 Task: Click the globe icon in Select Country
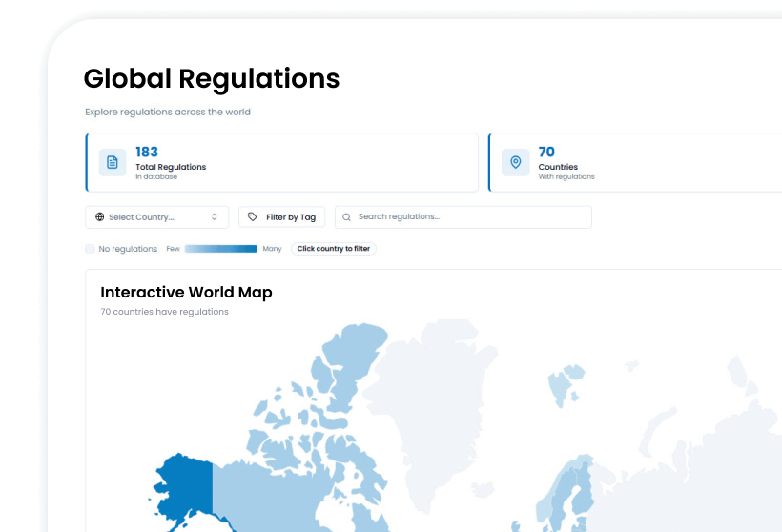point(100,216)
